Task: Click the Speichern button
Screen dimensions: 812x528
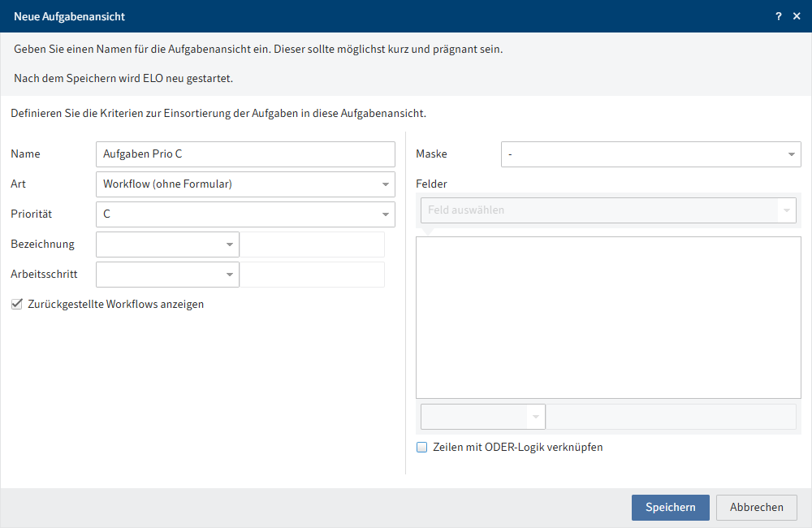Action: [671, 507]
